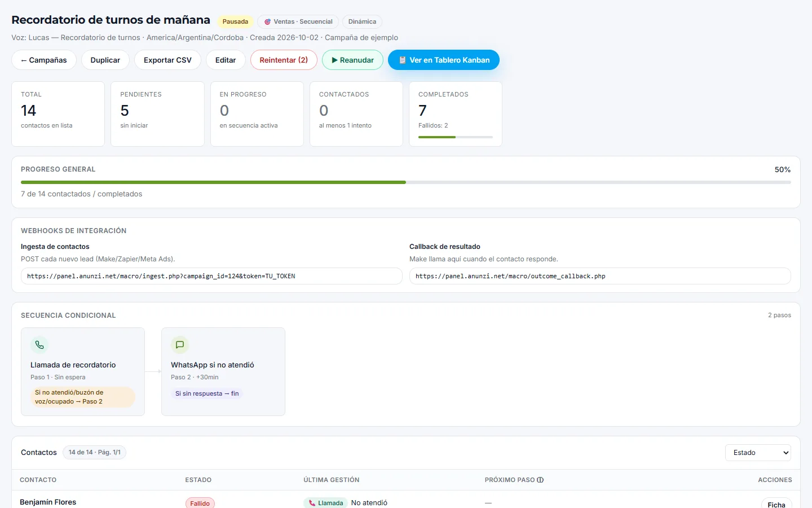Click the play icon on Reanudar

pyautogui.click(x=335, y=60)
